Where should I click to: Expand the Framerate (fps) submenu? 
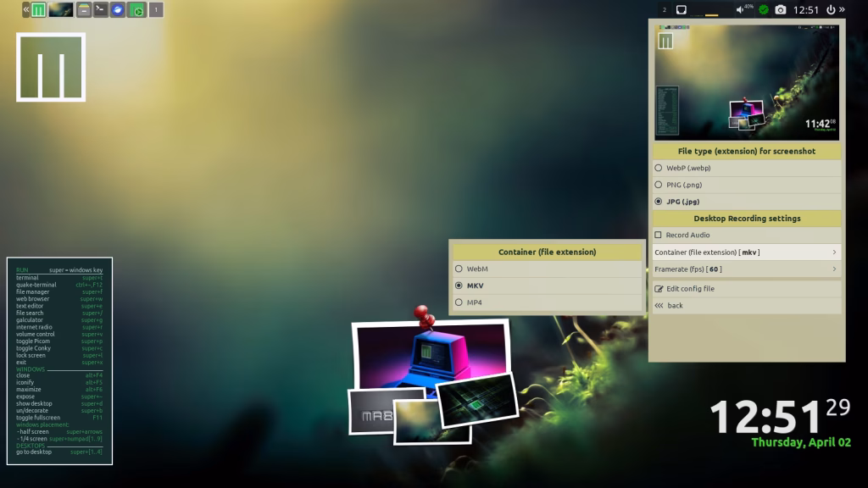point(746,269)
